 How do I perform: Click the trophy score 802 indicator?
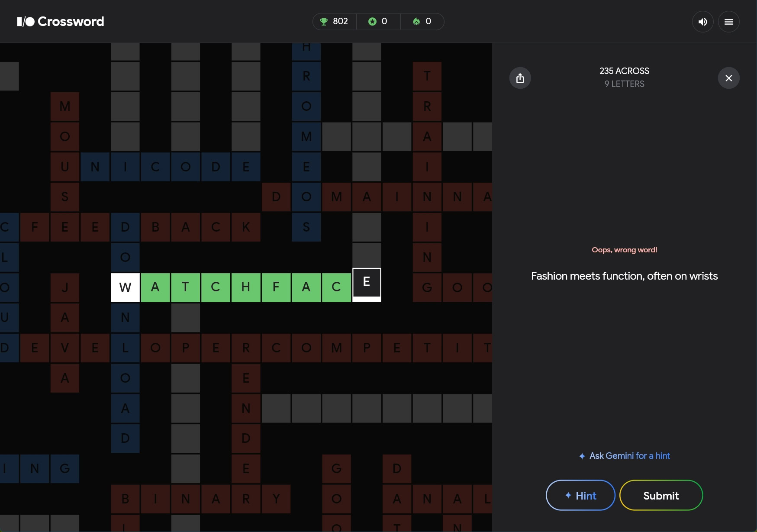click(334, 22)
